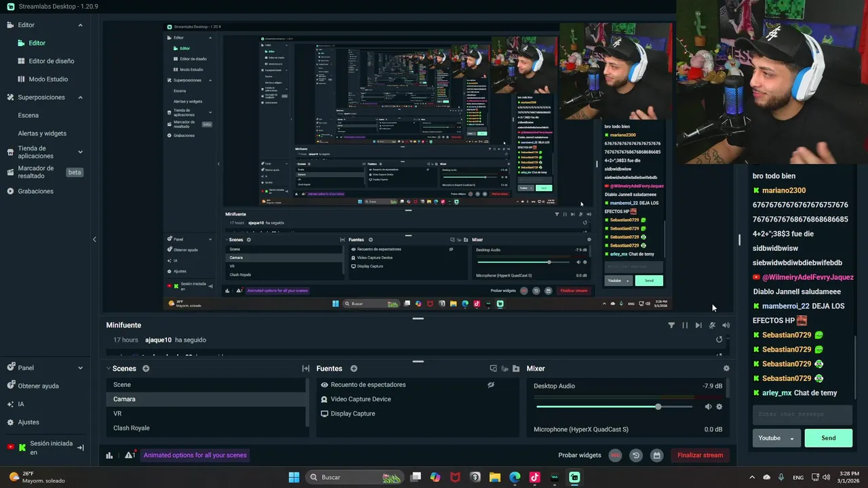
Task: Open TikTok from the taskbar
Action: (534, 477)
